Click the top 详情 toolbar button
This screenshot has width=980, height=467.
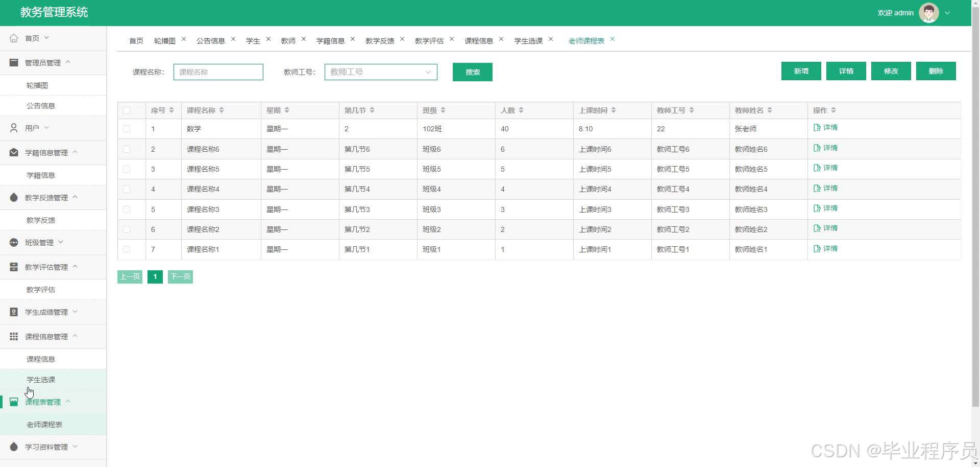coord(846,71)
